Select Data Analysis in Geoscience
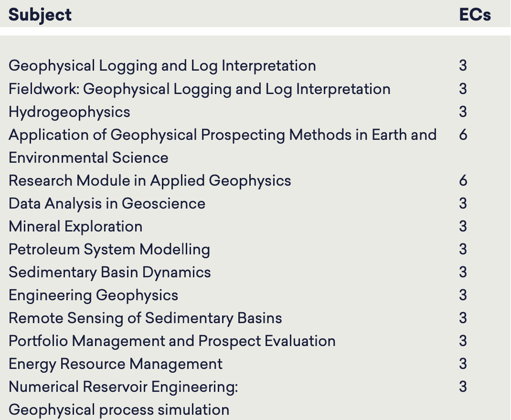The width and height of the screenshot is (511, 420). click(x=107, y=203)
